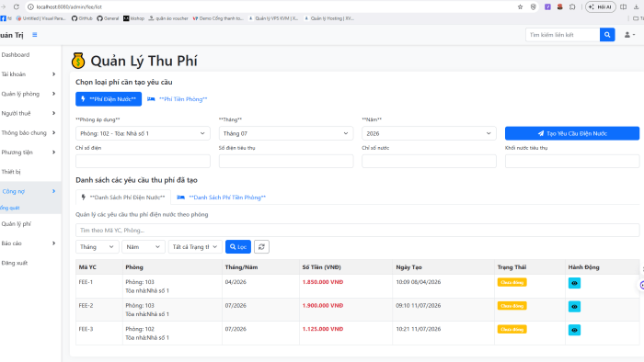This screenshot has width=644, height=362.
Task: Open the 2026 year dropdown
Action: (x=429, y=133)
